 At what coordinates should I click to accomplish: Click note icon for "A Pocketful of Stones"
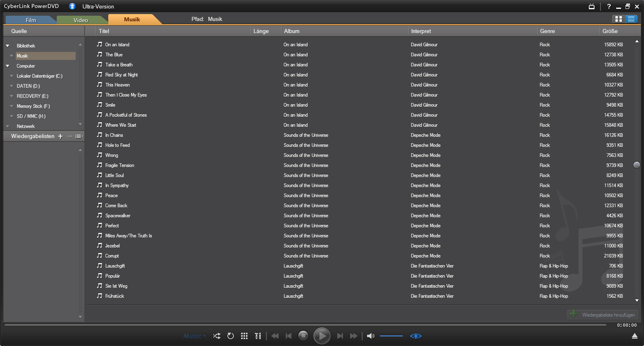pos(99,115)
